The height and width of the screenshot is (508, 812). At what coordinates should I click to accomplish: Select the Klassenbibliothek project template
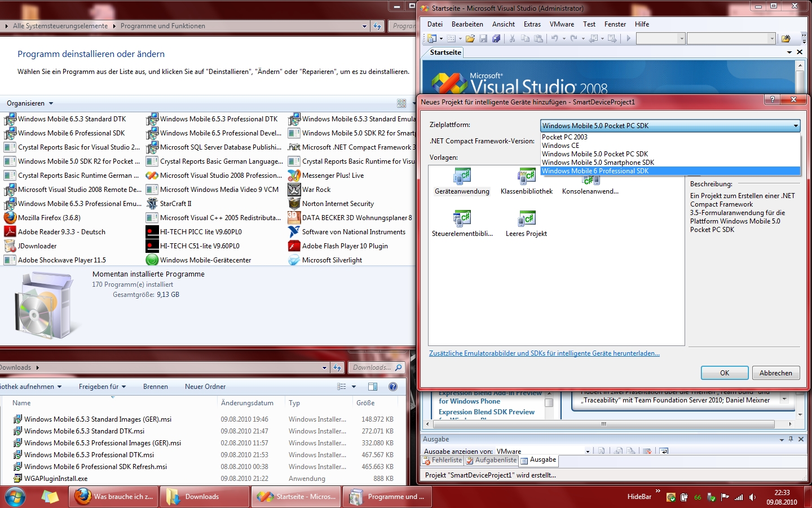coord(527,182)
